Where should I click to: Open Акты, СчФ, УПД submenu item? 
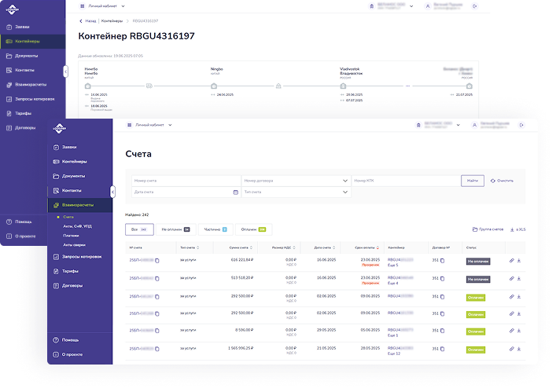(78, 225)
